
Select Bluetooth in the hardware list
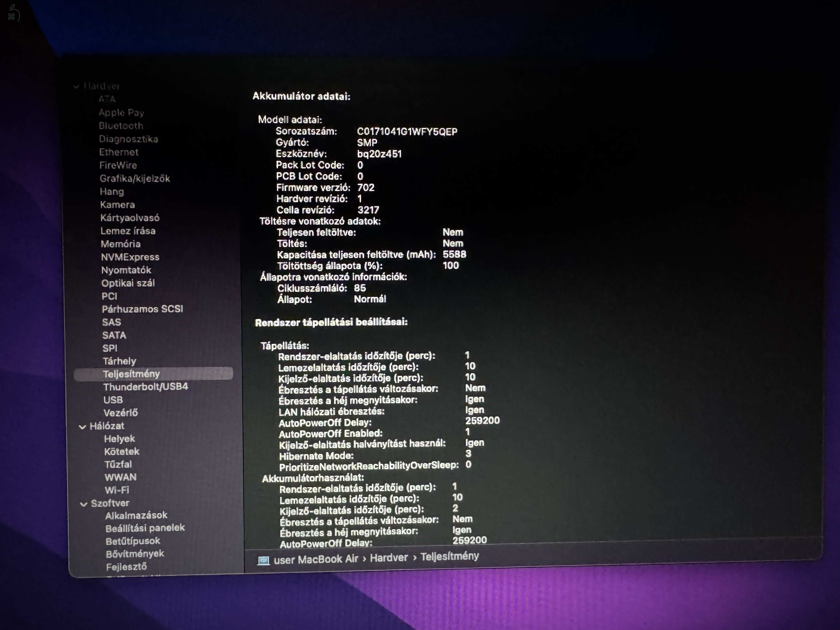[x=121, y=126]
